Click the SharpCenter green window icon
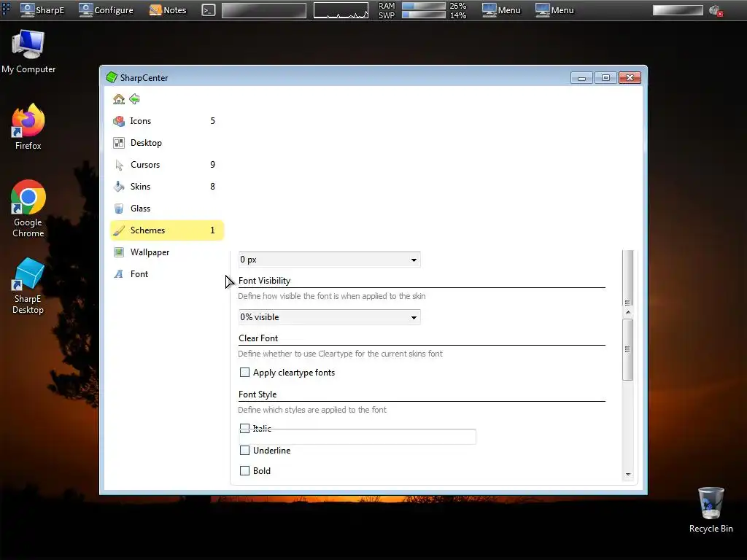The image size is (747, 560). [112, 77]
